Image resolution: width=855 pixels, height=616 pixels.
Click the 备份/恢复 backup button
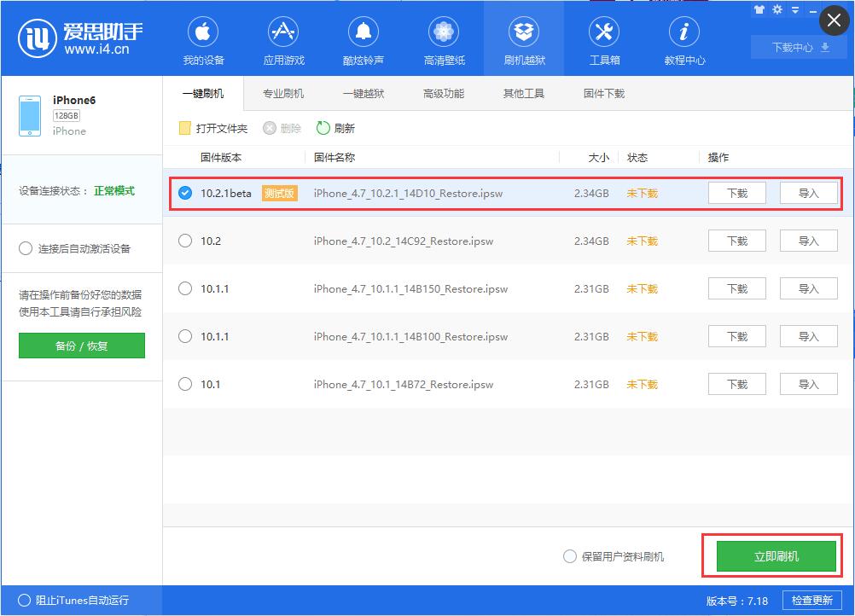coord(81,346)
